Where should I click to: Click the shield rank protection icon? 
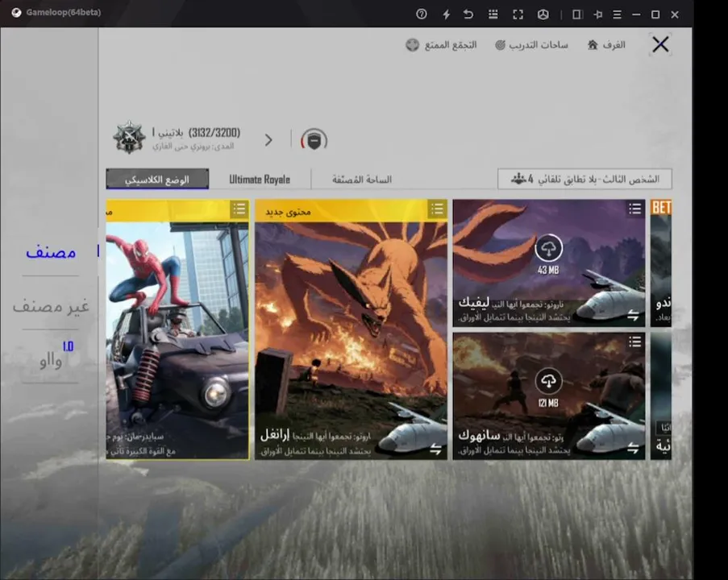314,139
